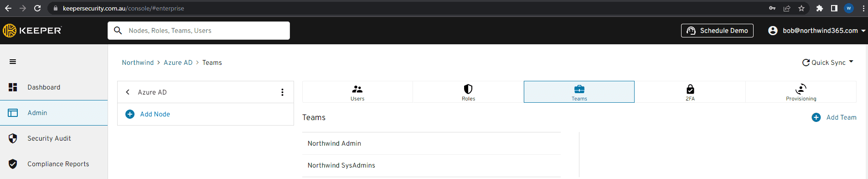
Task: Open the browser extensions puzzle icon
Action: [x=819, y=8]
